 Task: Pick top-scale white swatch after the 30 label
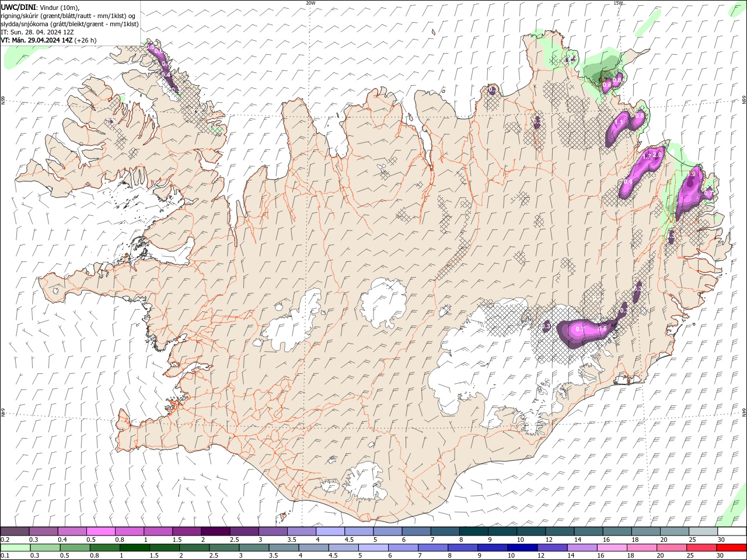pos(732,531)
